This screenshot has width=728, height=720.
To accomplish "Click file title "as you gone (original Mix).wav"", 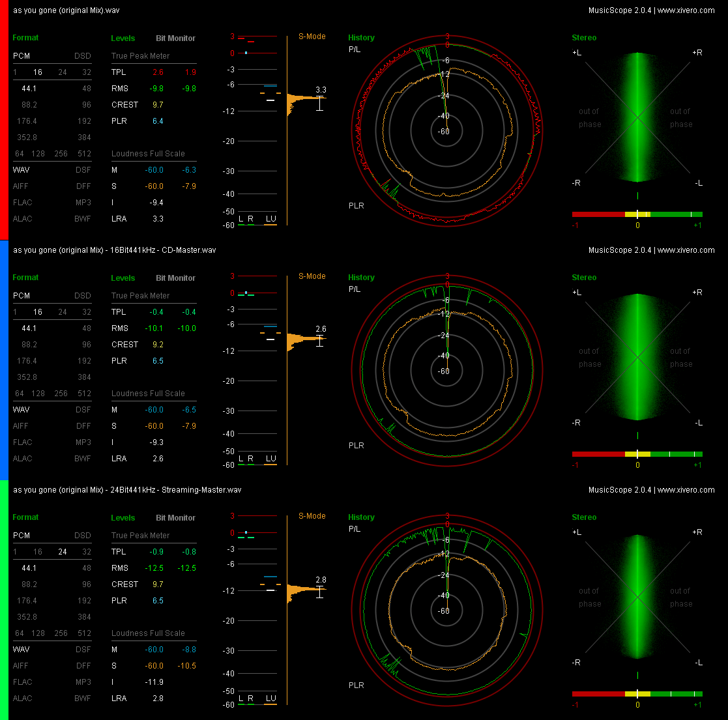I will [66, 10].
